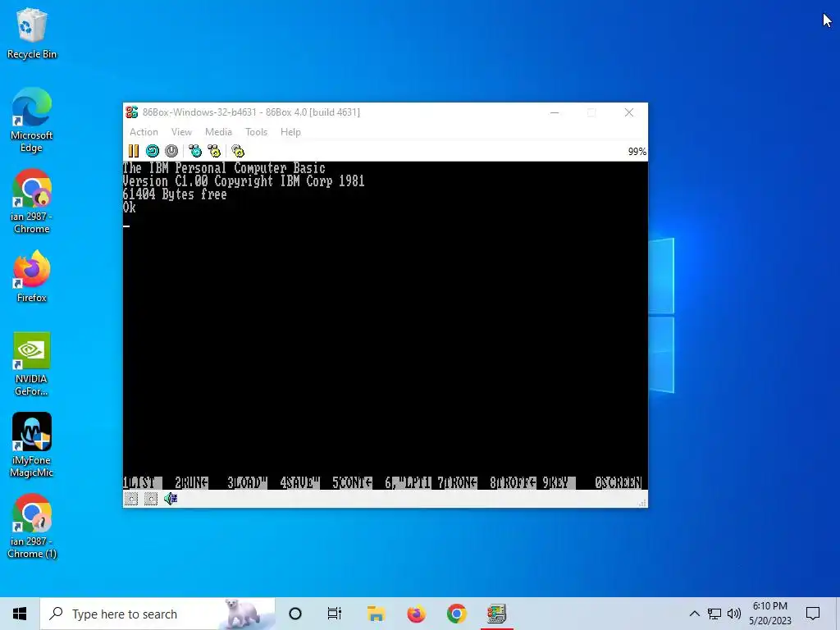The image size is (840, 630).
Task: Open the taskbar clock and date
Action: click(x=770, y=614)
